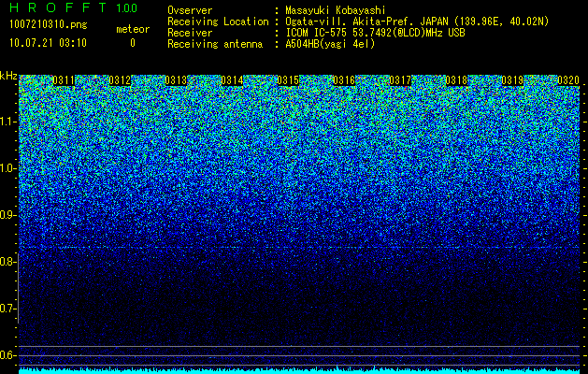Click the 0.6 kHz axis label

(x=8, y=355)
